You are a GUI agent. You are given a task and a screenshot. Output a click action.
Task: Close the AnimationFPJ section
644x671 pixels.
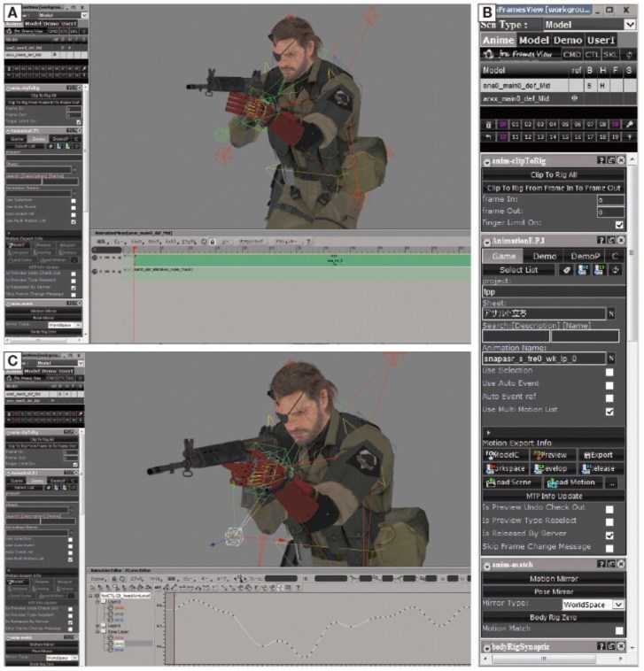pyautogui.click(x=621, y=241)
